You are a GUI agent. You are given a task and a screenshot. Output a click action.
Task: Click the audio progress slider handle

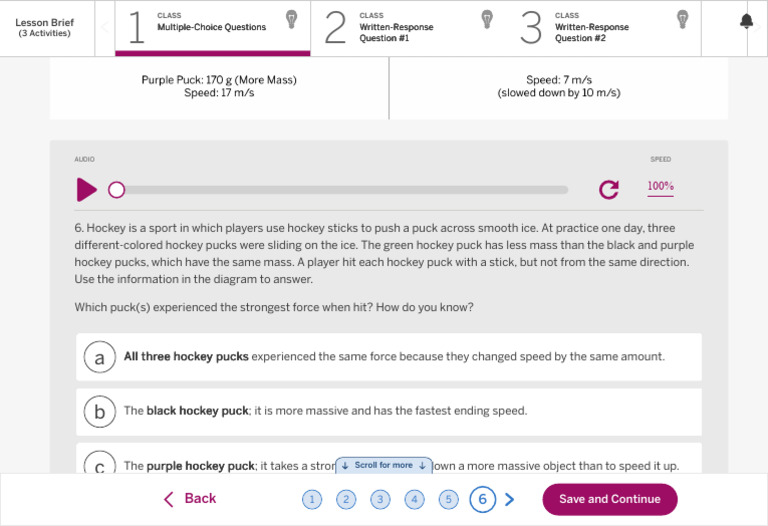tap(117, 190)
